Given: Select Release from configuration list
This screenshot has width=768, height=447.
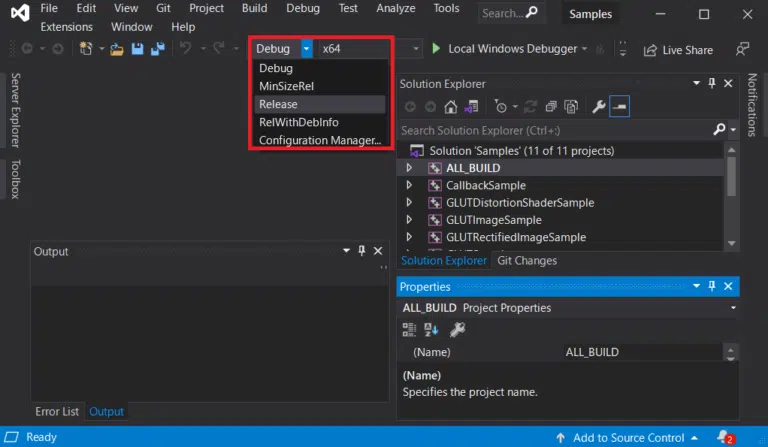Looking at the screenshot, I should click(278, 104).
